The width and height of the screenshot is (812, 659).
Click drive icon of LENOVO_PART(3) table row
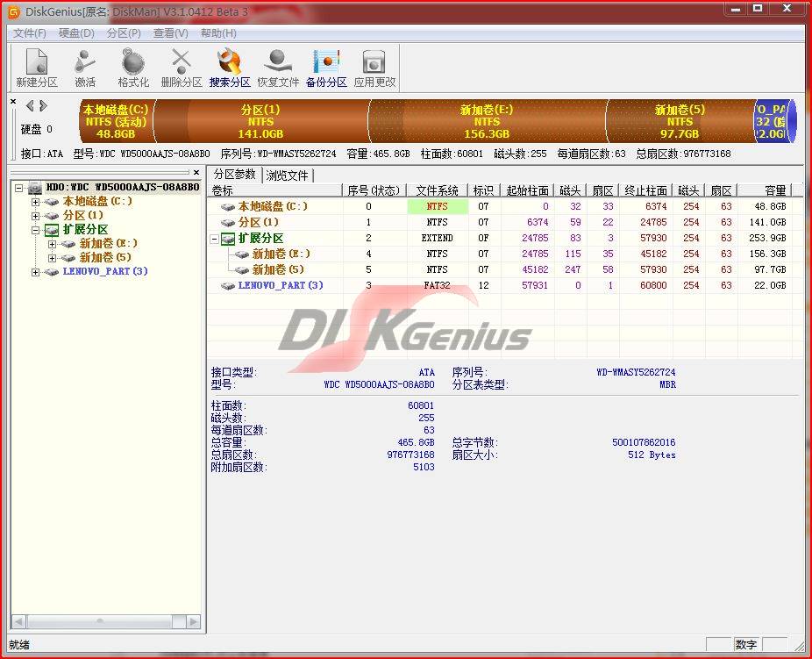(x=228, y=286)
